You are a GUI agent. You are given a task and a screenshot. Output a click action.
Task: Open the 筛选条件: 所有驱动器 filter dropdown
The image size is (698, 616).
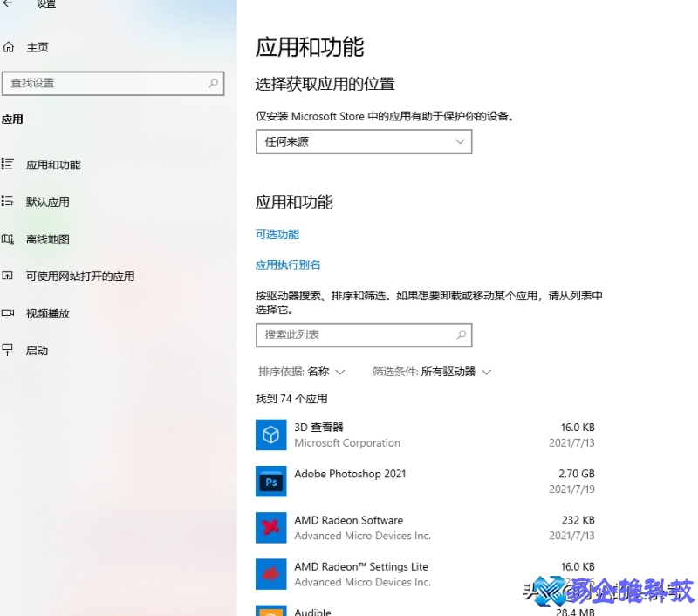(x=432, y=372)
